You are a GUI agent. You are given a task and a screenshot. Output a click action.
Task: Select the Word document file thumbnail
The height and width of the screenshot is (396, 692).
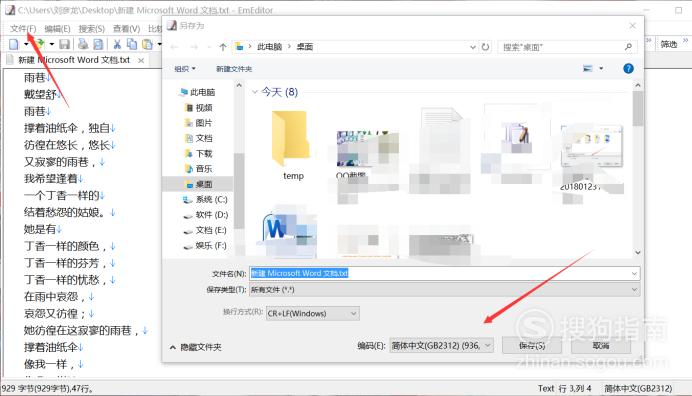coord(288,232)
